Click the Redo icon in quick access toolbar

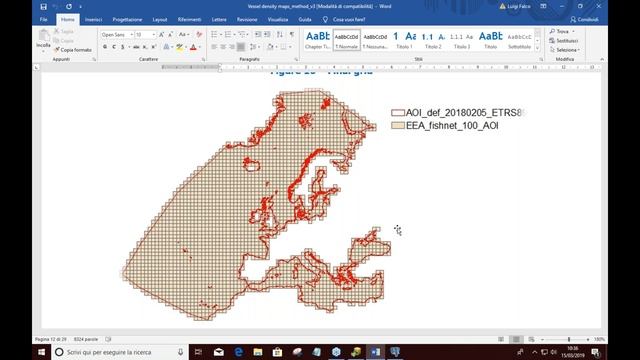pyautogui.click(x=69, y=7)
